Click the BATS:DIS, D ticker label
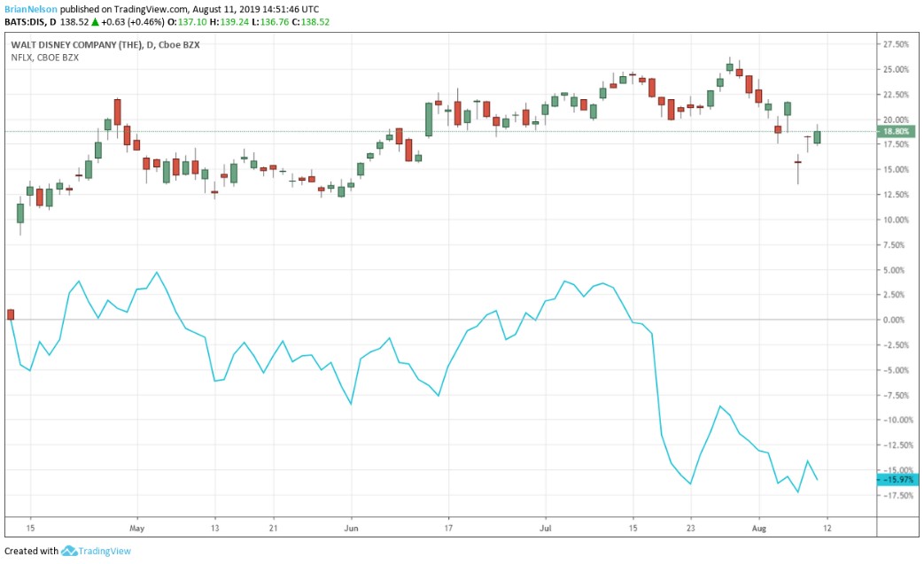The height and width of the screenshot is (564, 924). 31,21
